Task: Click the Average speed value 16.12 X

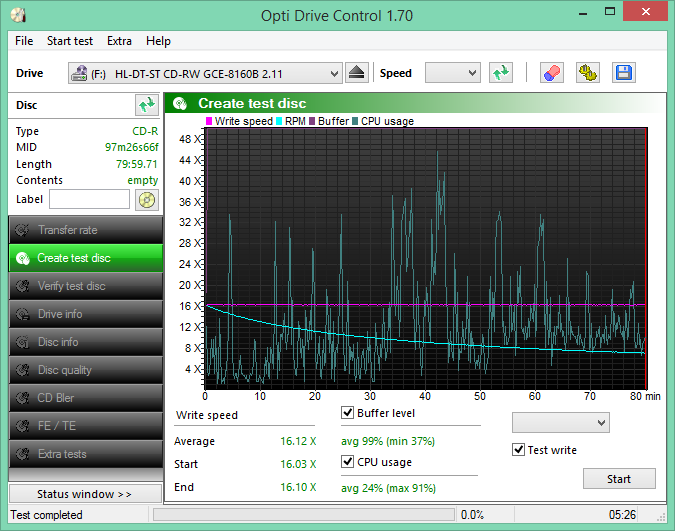Action: (x=298, y=441)
